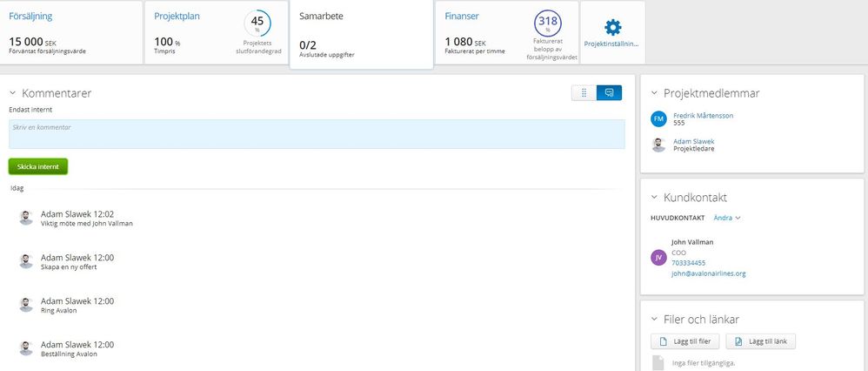Image resolution: width=868 pixels, height=371 pixels.
Task: Click the Skicka internt button
Action: pos(38,166)
